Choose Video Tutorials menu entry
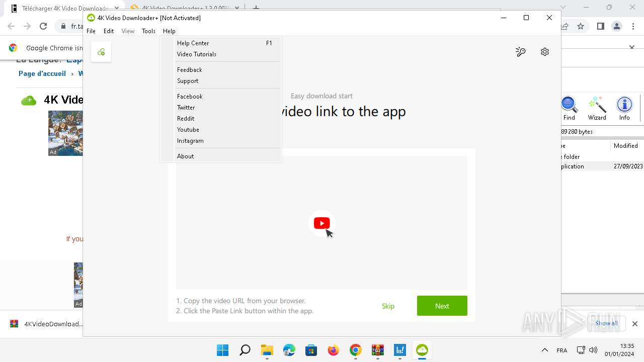This screenshot has width=644, height=362. (x=221, y=54)
